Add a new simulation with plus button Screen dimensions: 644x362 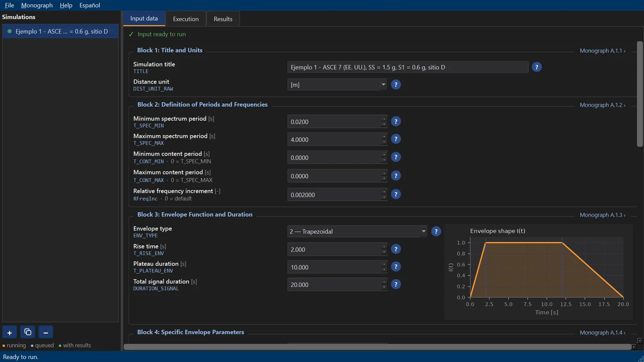coord(10,333)
